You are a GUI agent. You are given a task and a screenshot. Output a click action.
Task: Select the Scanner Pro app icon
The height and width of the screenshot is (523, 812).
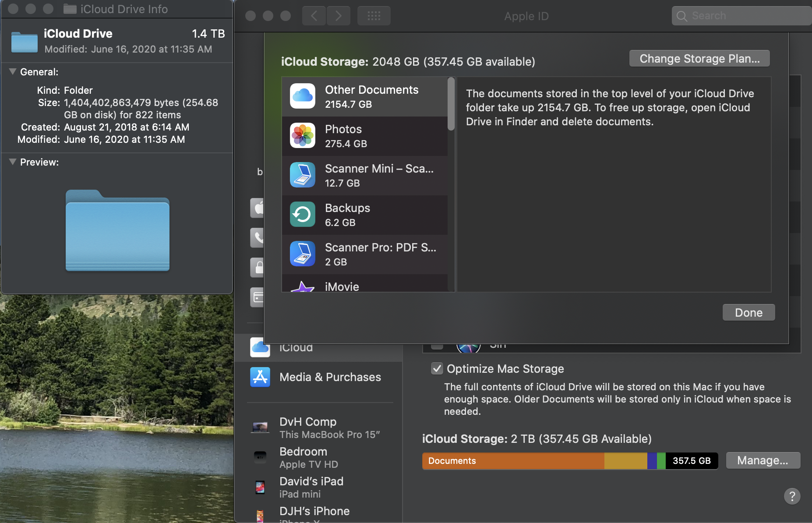(x=303, y=254)
